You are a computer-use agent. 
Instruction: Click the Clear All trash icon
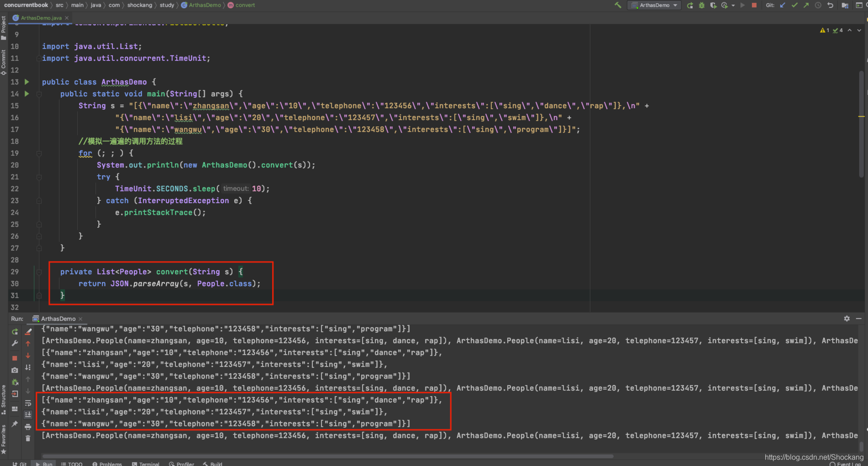28,439
